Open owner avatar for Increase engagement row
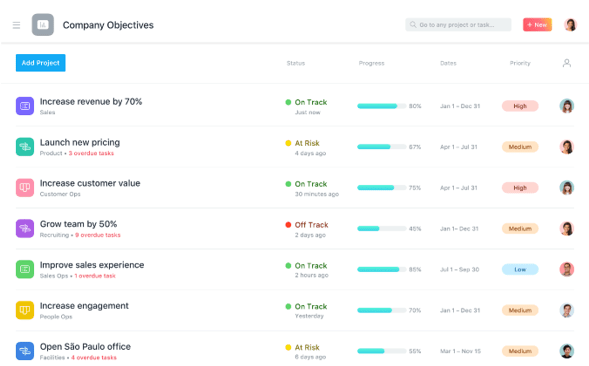This screenshot has height=366, width=589. pyautogui.click(x=567, y=310)
